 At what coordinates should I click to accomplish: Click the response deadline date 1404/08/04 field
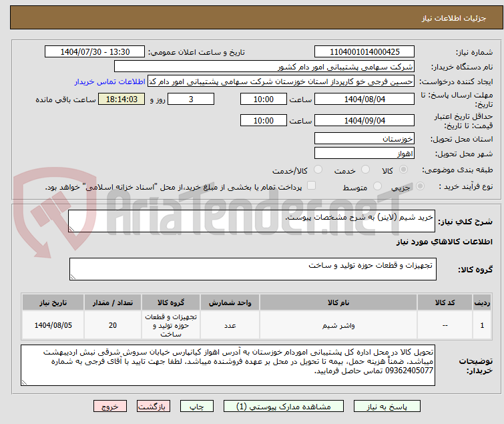pyautogui.click(x=364, y=99)
